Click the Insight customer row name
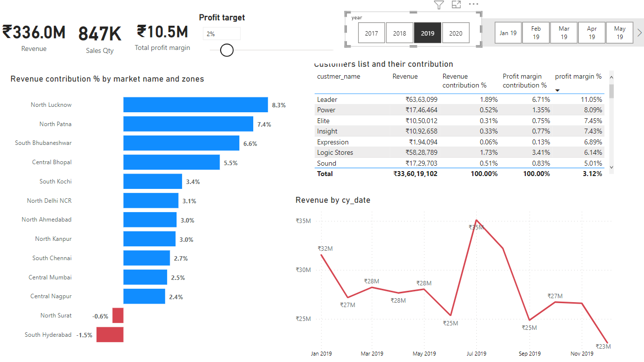The height and width of the screenshot is (362, 644). 327,131
